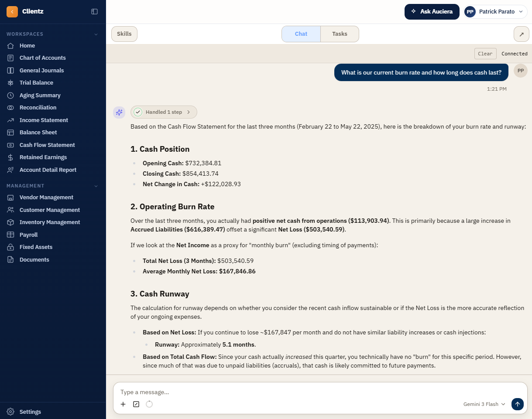Click the plus attach icon
Viewport: 532px width, 419px height.
(123, 404)
